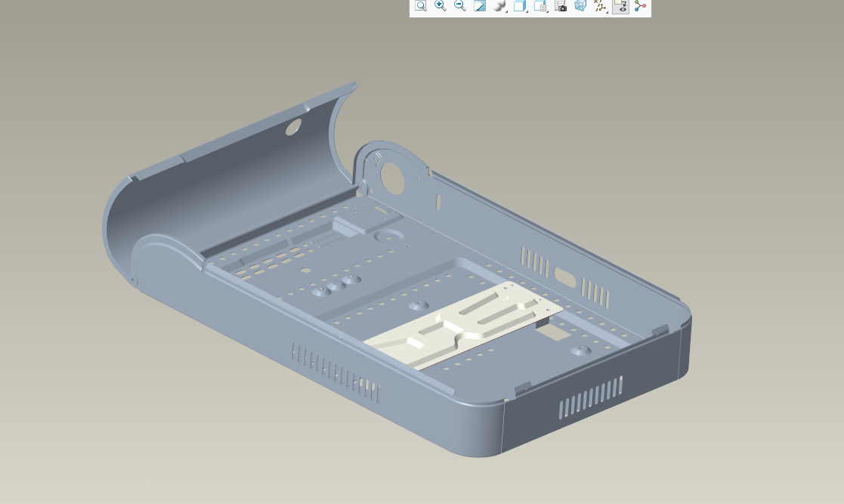Click the render style sphere icon

tap(499, 6)
